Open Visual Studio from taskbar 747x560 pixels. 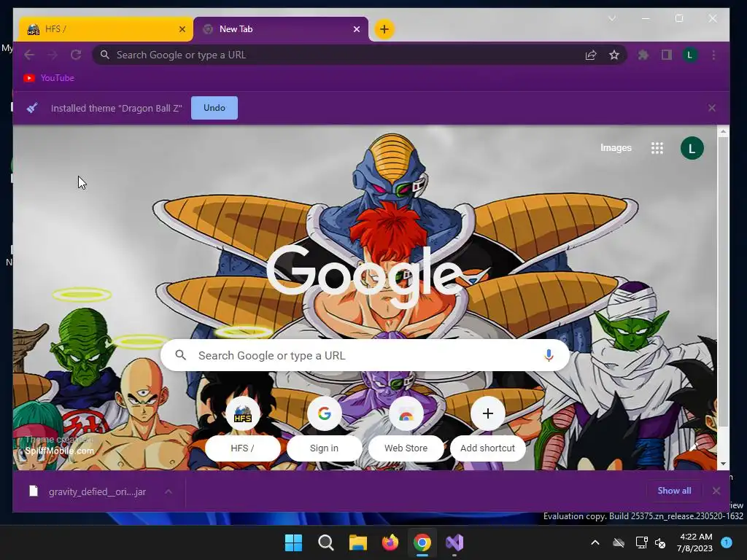click(x=454, y=542)
